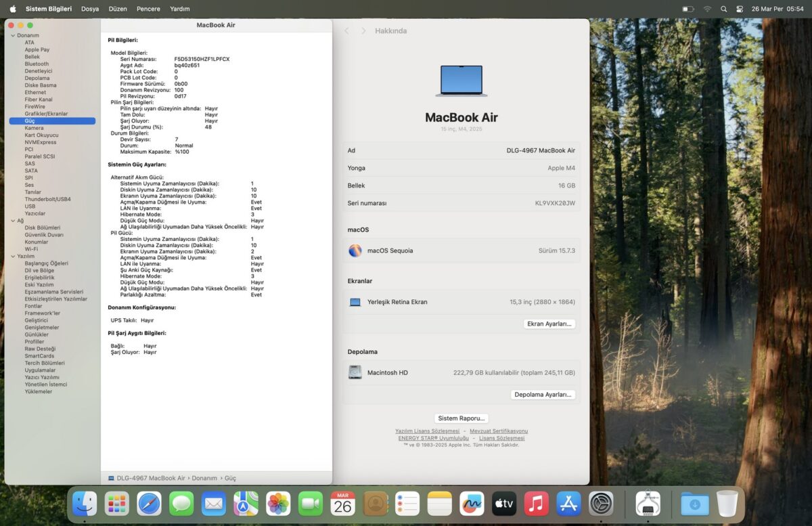812x526 pixels.
Task: Select USB in the sidebar
Action: click(x=30, y=206)
